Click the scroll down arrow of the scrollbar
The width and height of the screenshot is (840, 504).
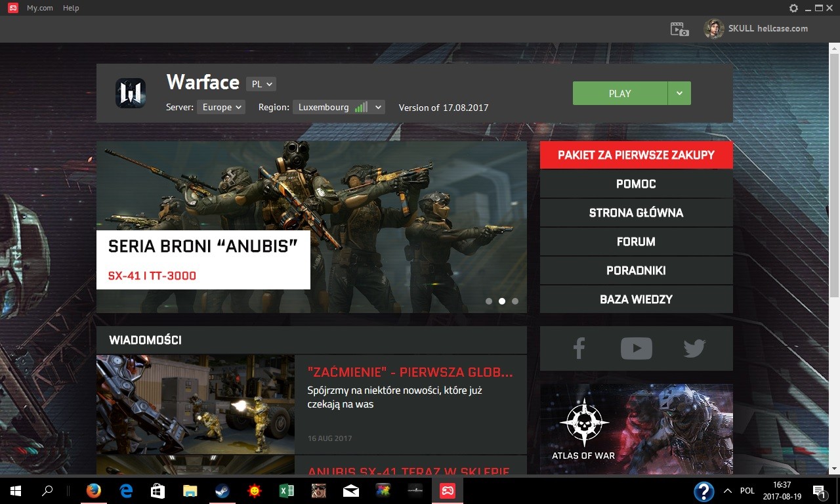point(835,469)
